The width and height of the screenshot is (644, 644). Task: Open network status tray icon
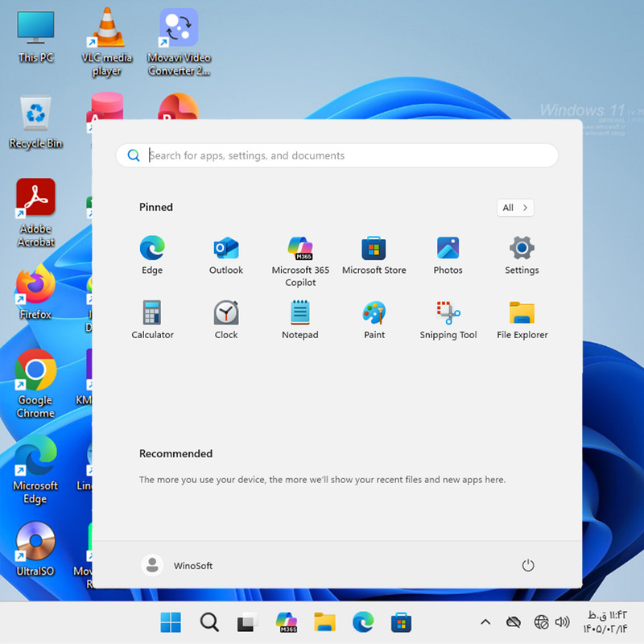(541, 622)
